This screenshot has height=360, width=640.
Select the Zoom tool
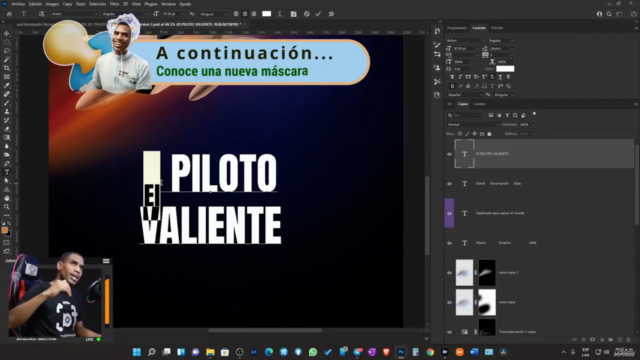pyautogui.click(x=7, y=207)
